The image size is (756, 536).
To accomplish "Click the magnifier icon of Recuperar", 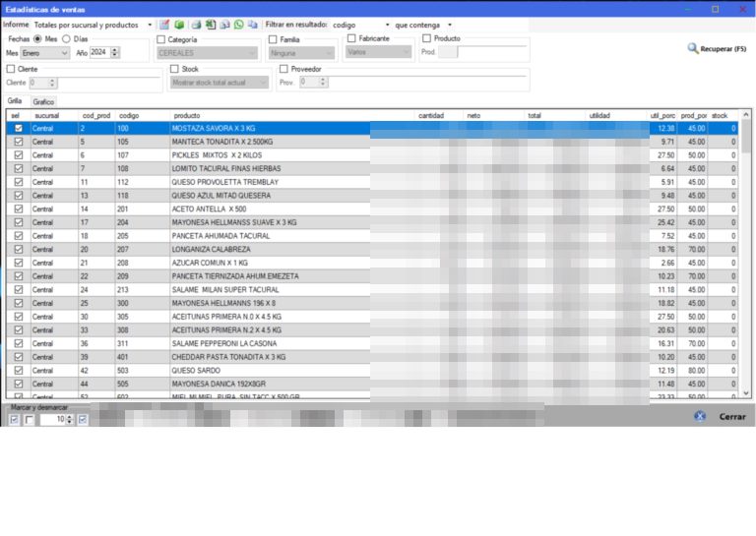I will pyautogui.click(x=693, y=48).
